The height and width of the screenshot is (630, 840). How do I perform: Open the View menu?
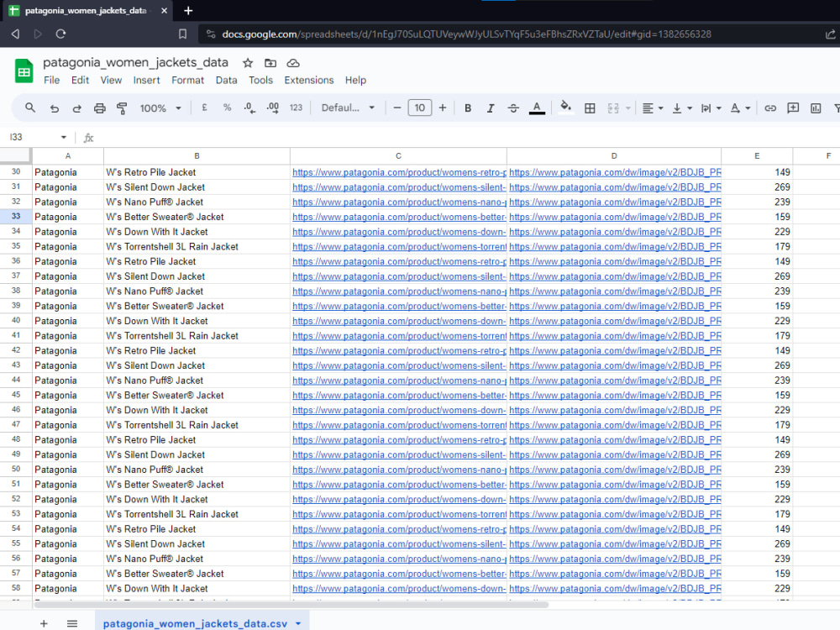(x=111, y=80)
